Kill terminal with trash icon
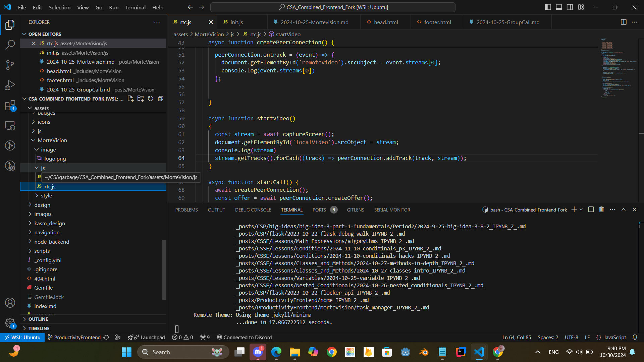This screenshot has height=362, width=644. click(601, 209)
